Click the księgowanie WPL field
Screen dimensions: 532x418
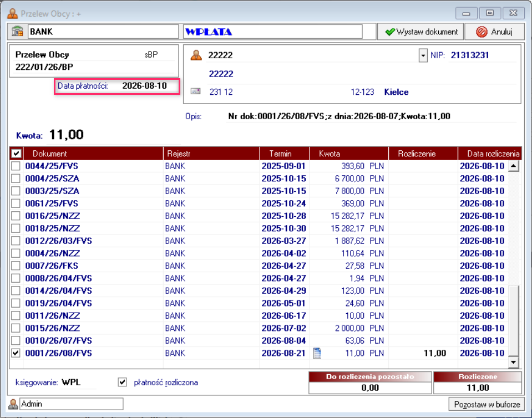pos(78,383)
